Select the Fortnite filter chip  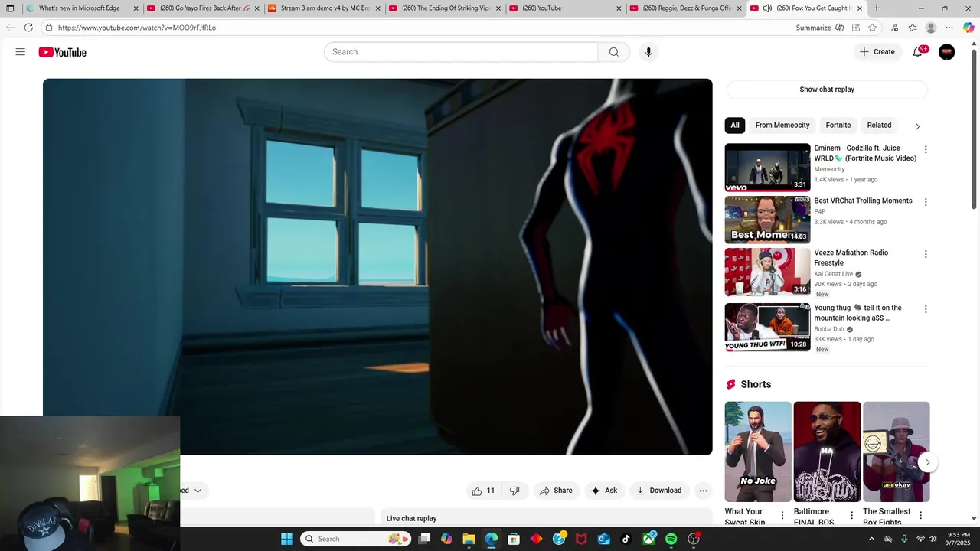coord(838,126)
